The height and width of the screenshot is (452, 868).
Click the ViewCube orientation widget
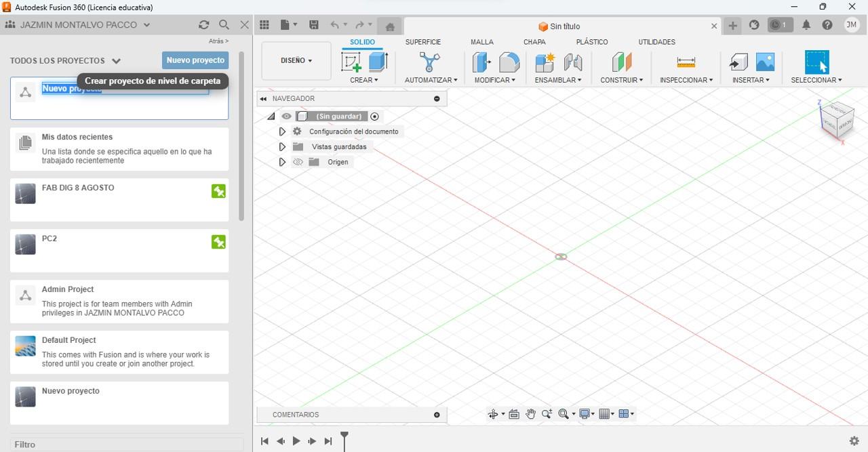pyautogui.click(x=835, y=122)
